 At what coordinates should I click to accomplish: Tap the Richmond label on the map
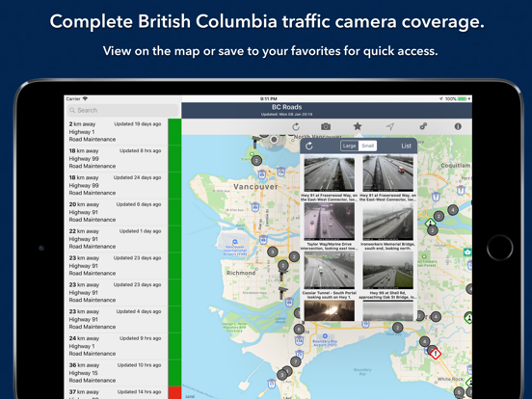(241, 273)
